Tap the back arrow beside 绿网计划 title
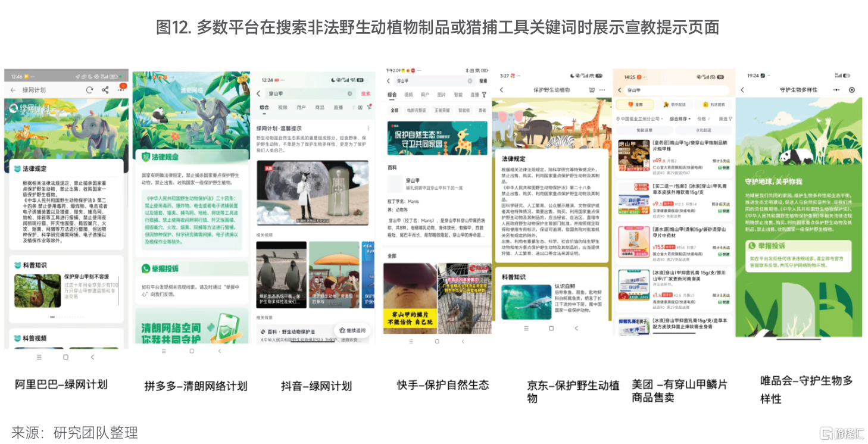 coord(13,90)
